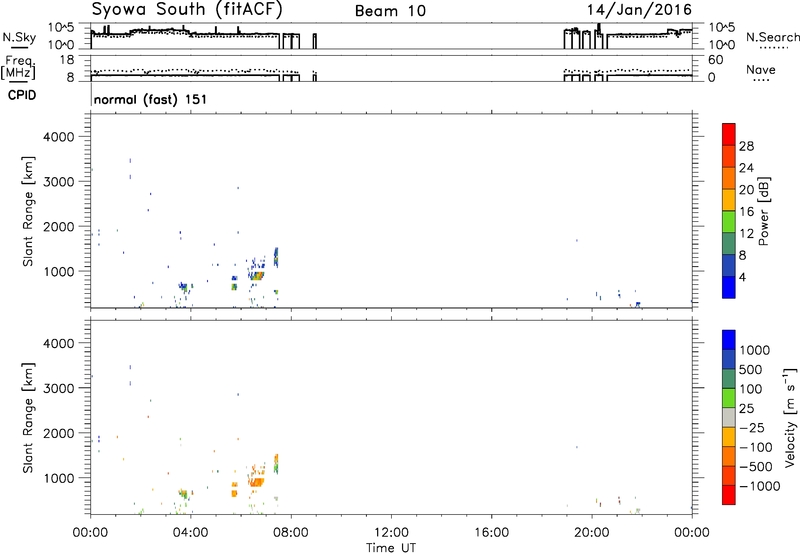Pick the light green 12–16 dB power swatch

click(729, 222)
